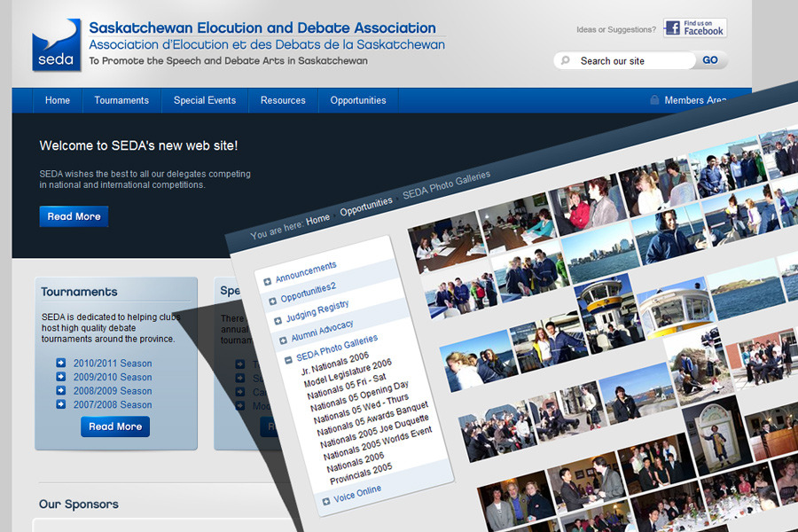The height and width of the screenshot is (532, 798).
Task: Open the Resources menu
Action: pyautogui.click(x=283, y=100)
